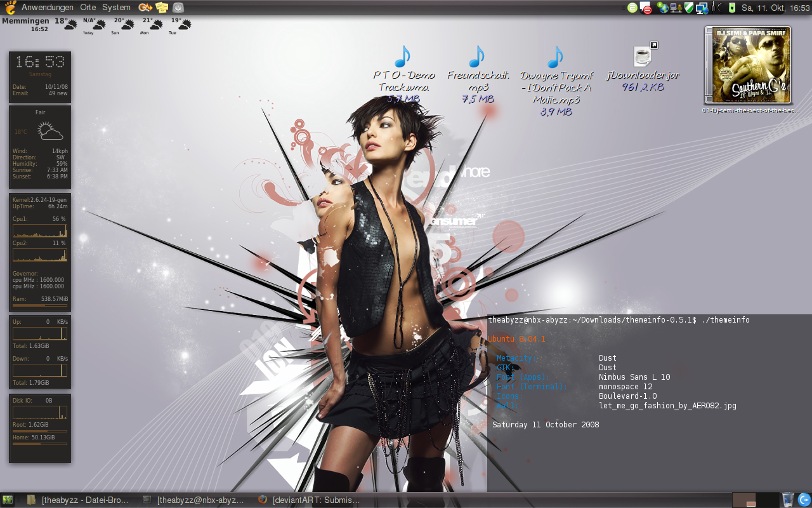
Task: Open the Orte menu
Action: point(88,8)
